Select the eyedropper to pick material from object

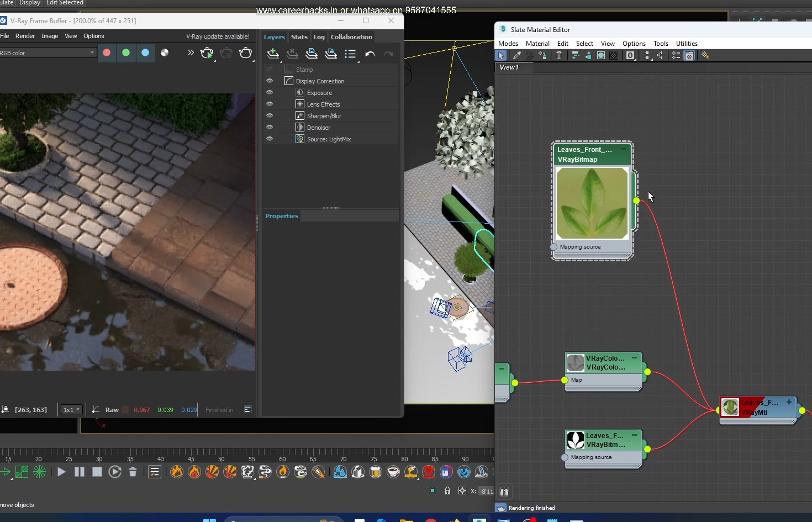(x=516, y=55)
